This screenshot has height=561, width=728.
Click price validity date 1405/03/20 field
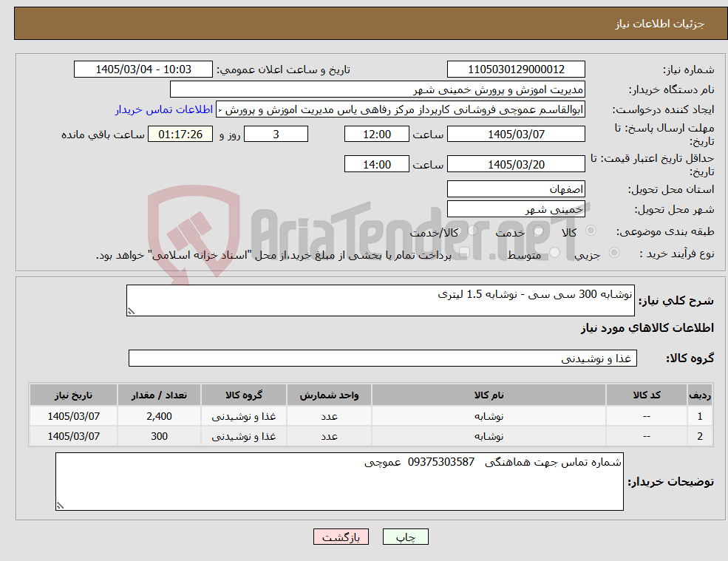tap(516, 164)
